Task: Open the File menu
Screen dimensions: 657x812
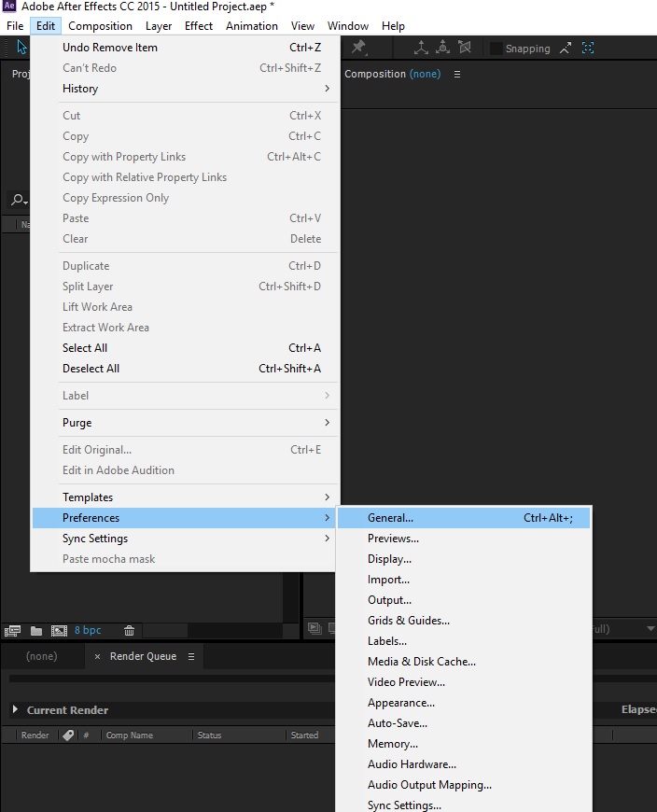Action: tap(15, 26)
